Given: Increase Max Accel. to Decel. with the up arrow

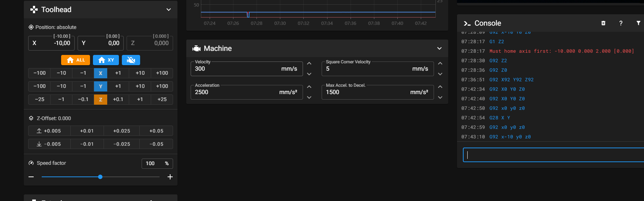Looking at the screenshot, I should 440,87.
